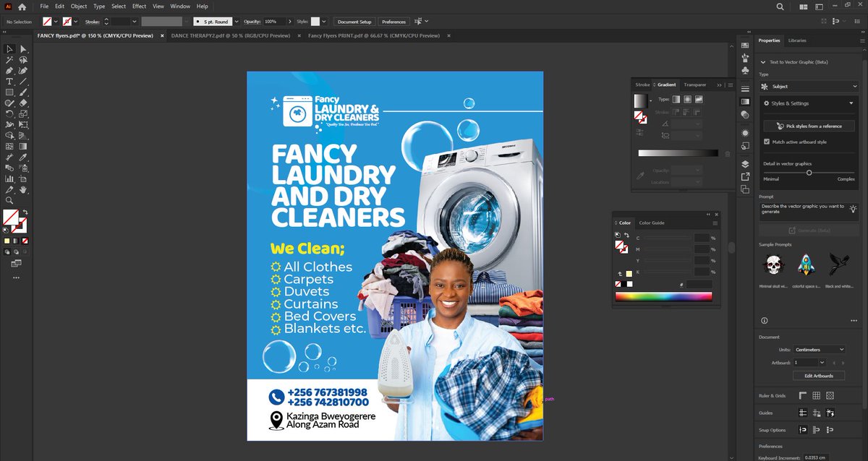Click Pick styles from a reference

(x=809, y=126)
